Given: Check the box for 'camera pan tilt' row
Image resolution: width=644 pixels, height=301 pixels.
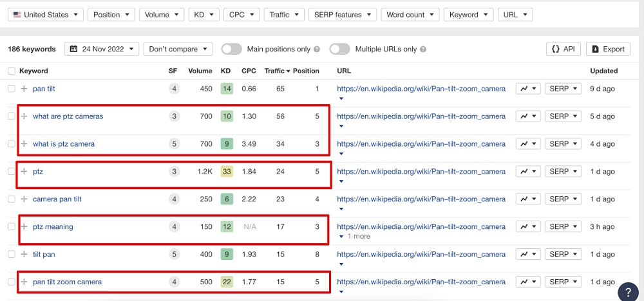Looking at the screenshot, I should 12,199.
